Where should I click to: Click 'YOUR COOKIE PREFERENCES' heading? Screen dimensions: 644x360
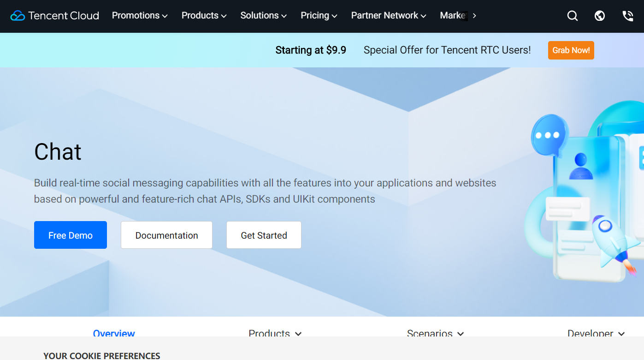[x=102, y=356]
